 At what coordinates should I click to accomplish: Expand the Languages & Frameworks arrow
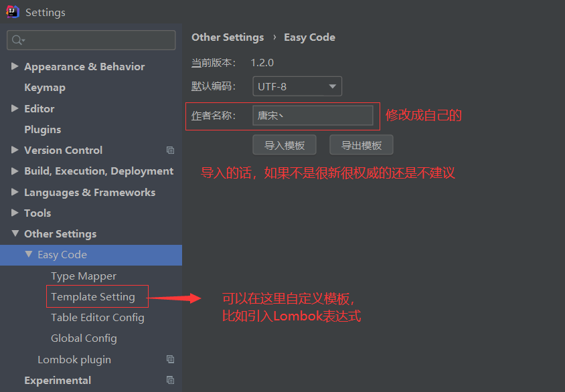coord(15,192)
